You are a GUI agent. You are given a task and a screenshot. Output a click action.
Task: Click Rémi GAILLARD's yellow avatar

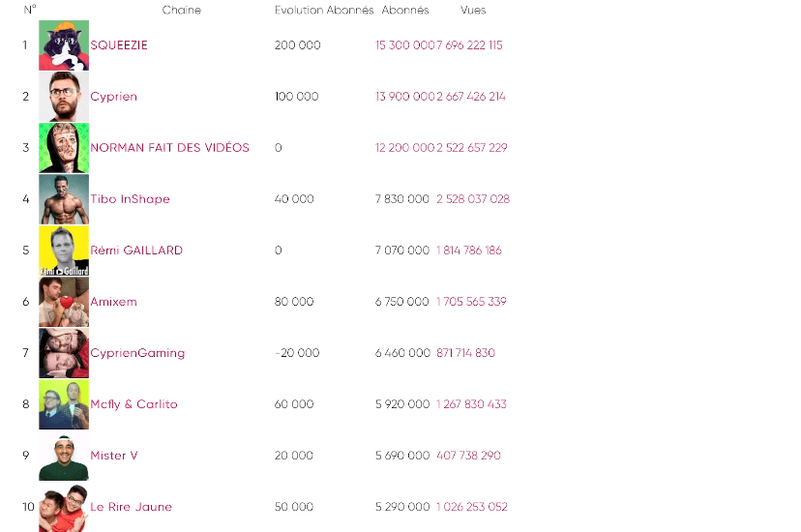click(64, 251)
